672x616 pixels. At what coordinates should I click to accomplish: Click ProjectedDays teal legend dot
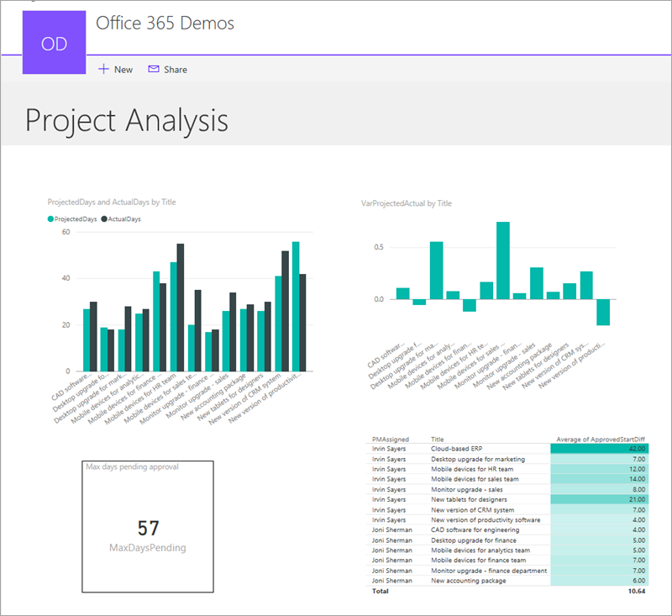click(x=50, y=219)
